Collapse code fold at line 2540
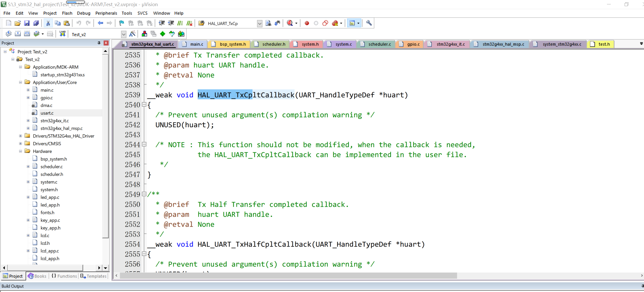The height and width of the screenshot is (292, 644). 144,104
